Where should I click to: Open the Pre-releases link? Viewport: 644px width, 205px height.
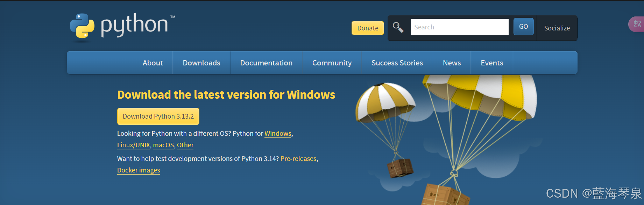(298, 159)
